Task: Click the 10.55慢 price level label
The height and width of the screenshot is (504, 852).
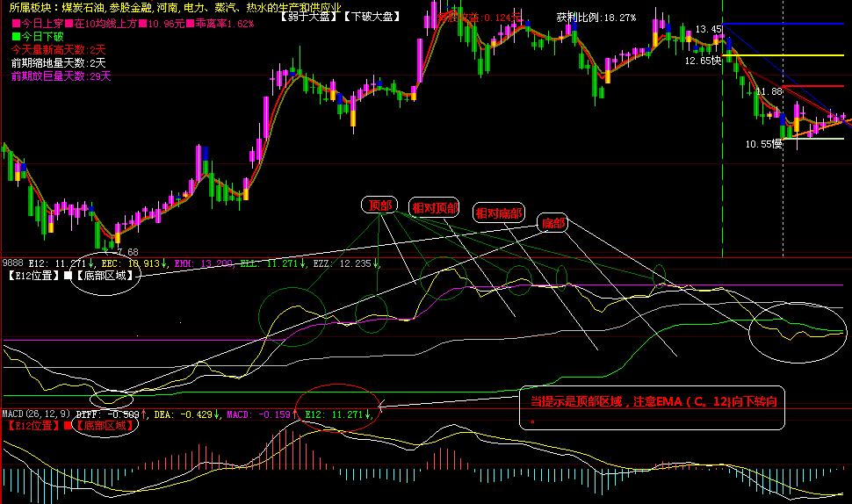Action: [763, 144]
